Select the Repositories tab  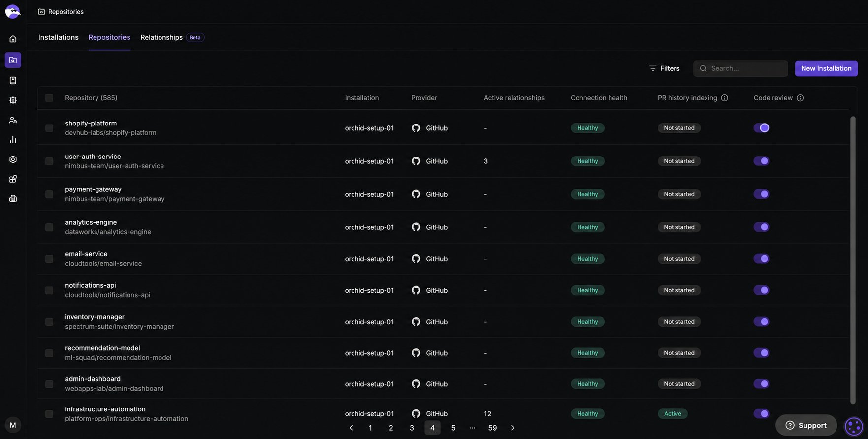point(109,37)
